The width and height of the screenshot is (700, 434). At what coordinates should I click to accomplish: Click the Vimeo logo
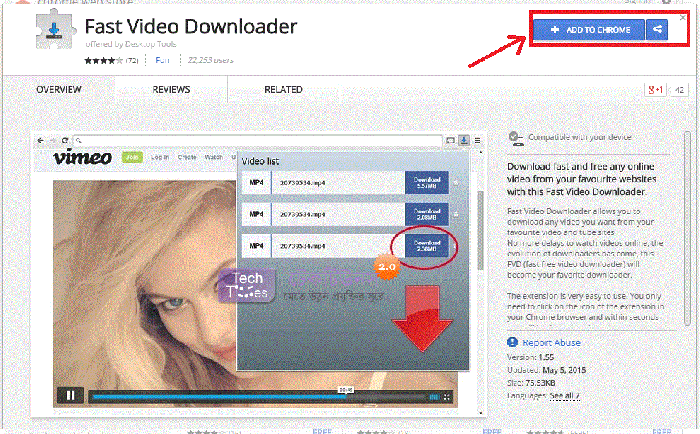click(x=82, y=157)
